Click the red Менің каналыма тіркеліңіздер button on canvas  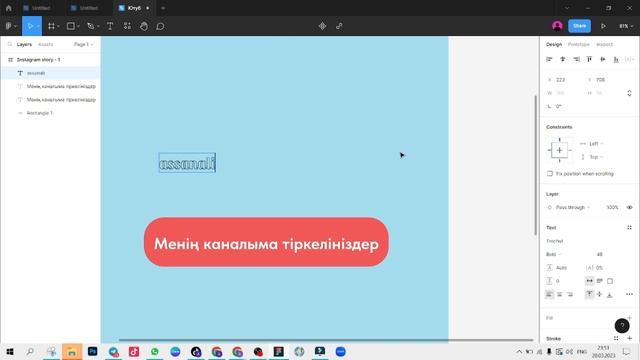tap(266, 242)
